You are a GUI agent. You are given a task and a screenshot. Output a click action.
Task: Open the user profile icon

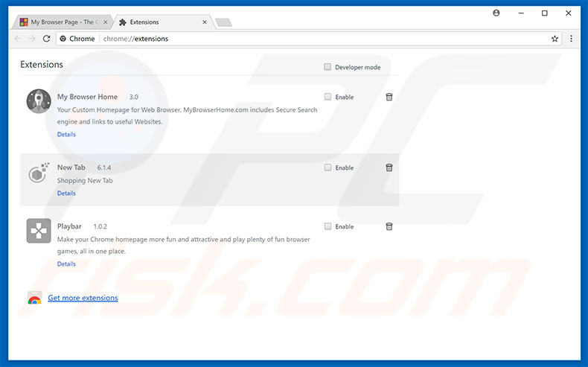point(496,13)
